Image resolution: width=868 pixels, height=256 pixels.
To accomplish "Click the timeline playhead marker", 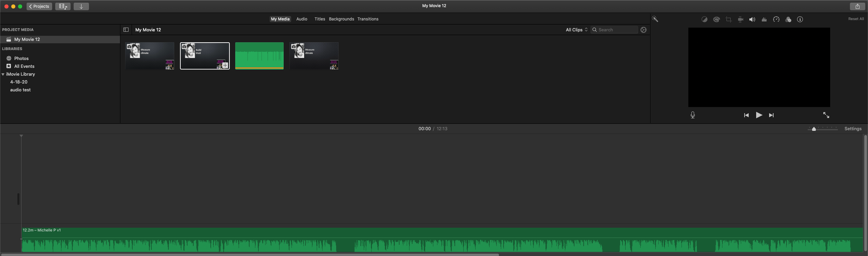I will coord(21,136).
